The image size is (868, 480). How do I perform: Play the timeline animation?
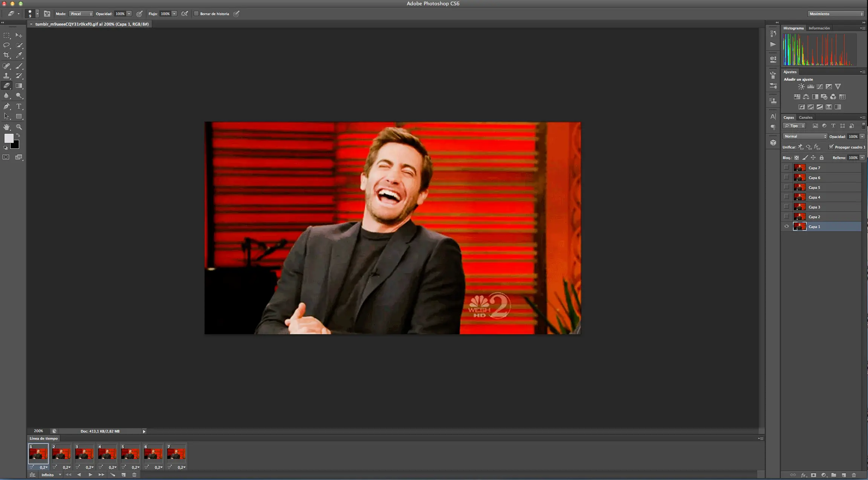pos(90,475)
